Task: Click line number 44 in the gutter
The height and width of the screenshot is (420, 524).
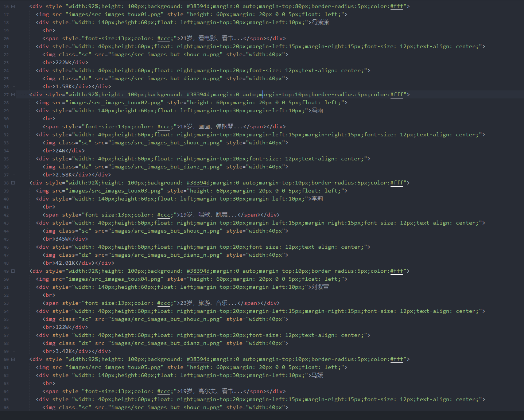Action: coord(6,231)
